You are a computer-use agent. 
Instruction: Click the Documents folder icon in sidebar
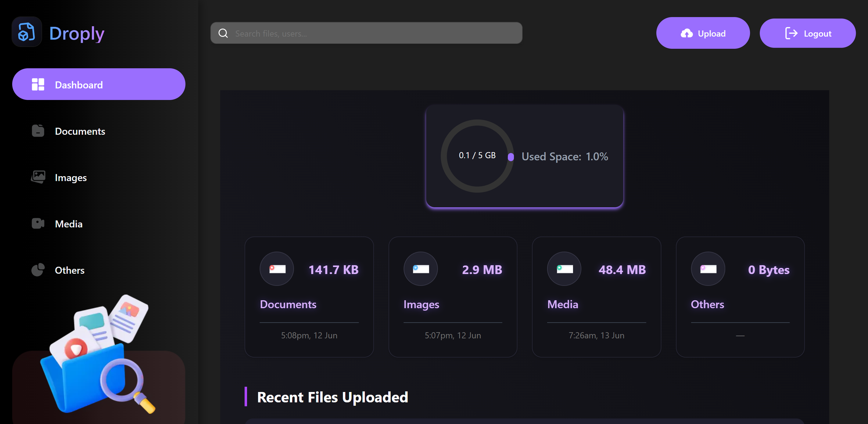pos(38,131)
